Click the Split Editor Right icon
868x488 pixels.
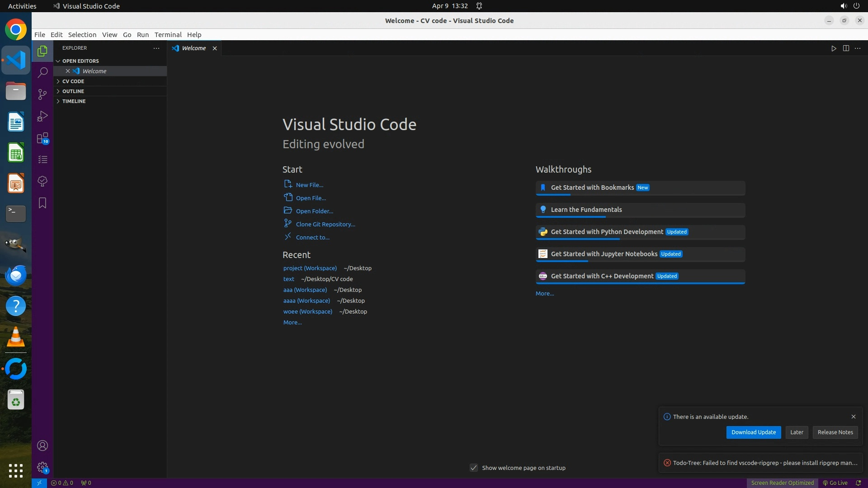tap(846, 48)
